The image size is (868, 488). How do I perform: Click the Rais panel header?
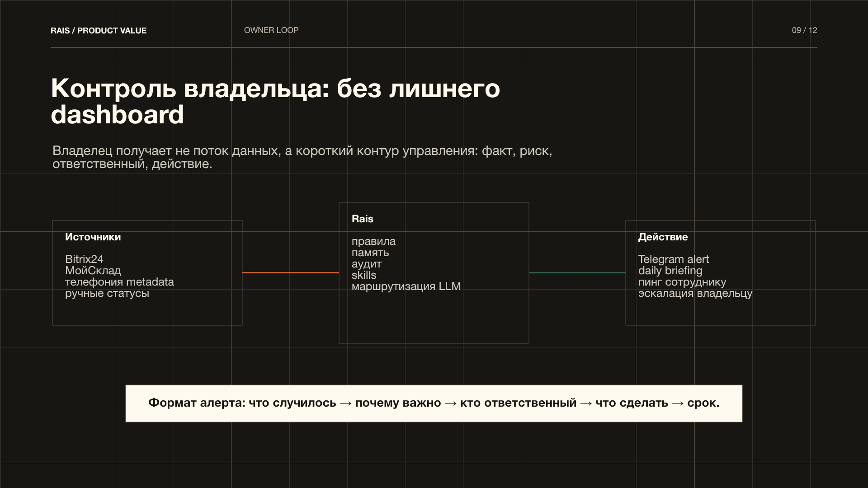[363, 219]
